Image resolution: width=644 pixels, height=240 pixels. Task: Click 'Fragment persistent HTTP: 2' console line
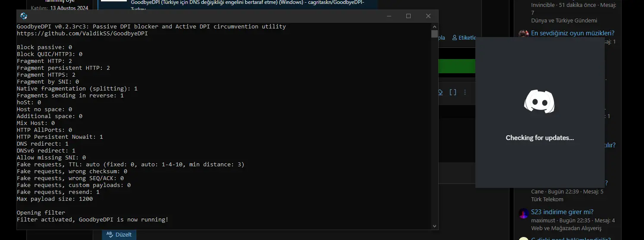(63, 68)
